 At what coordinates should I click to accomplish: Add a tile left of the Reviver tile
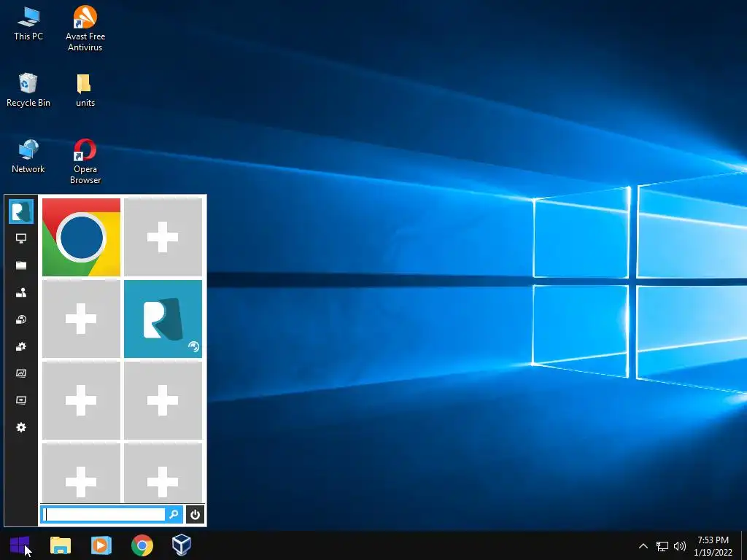click(x=81, y=319)
